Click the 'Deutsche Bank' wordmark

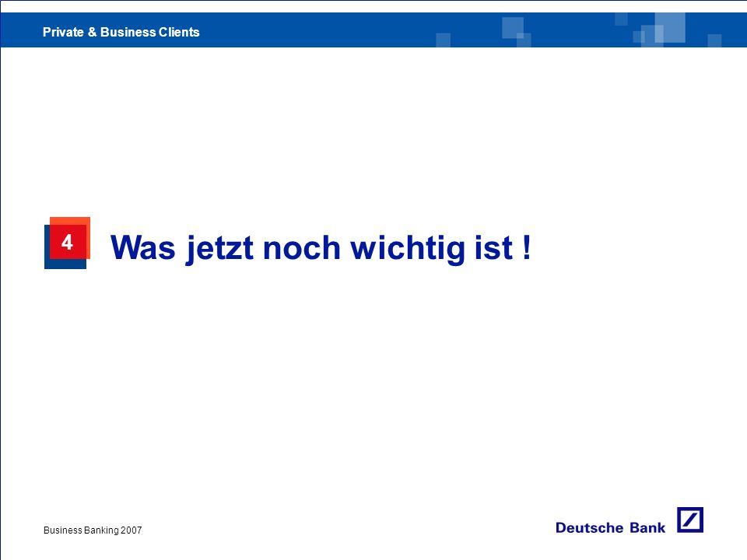tap(610, 527)
